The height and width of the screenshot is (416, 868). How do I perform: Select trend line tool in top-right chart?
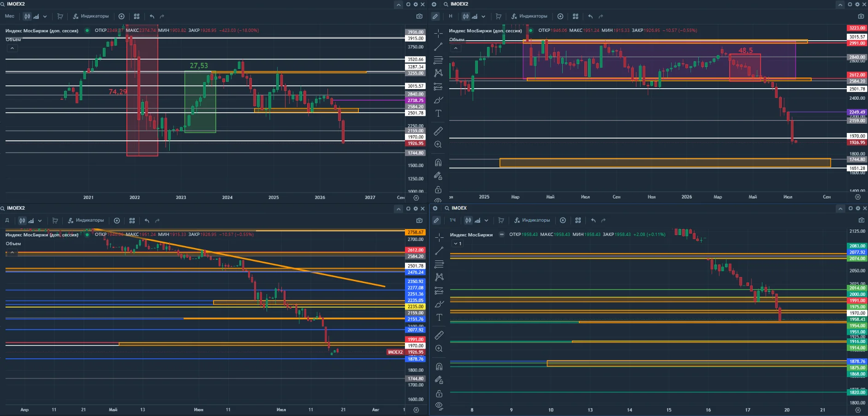pos(438,47)
